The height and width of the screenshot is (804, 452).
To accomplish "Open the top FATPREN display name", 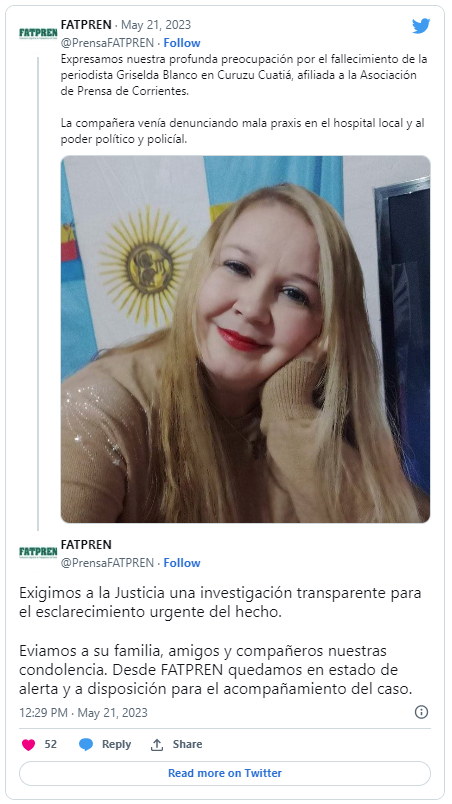I will 86,25.
